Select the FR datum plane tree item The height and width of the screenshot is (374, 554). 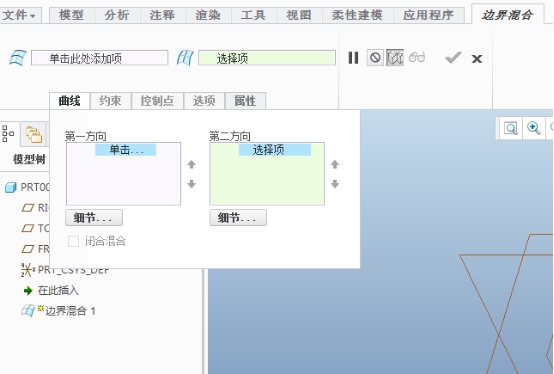pos(35,249)
